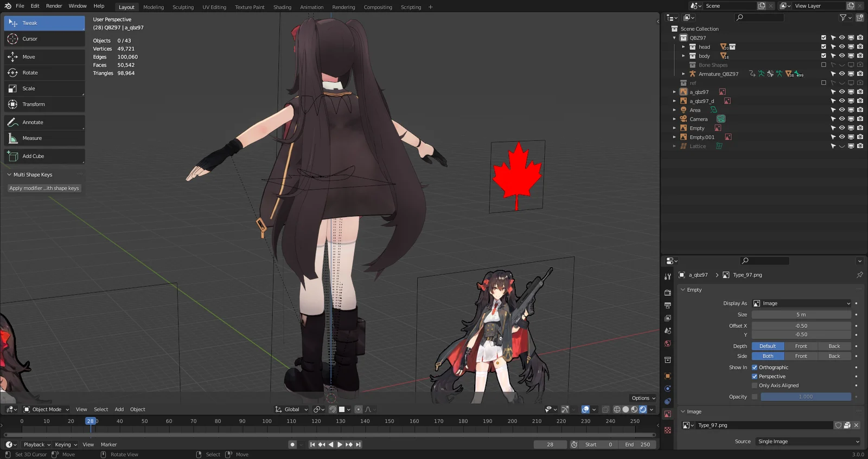868x459 pixels.
Task: Switch to the Modeling workspace tab
Action: 154,8
